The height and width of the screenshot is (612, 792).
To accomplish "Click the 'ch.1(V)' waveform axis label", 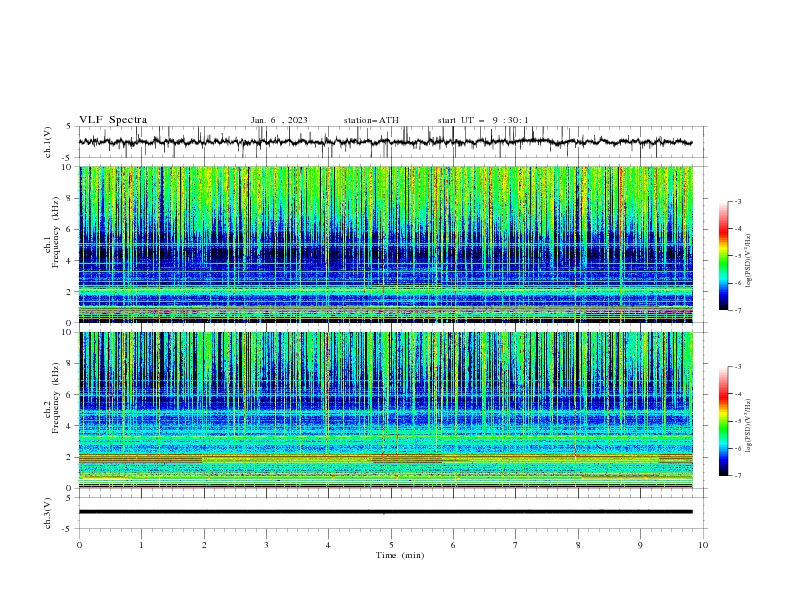I will click(x=48, y=142).
